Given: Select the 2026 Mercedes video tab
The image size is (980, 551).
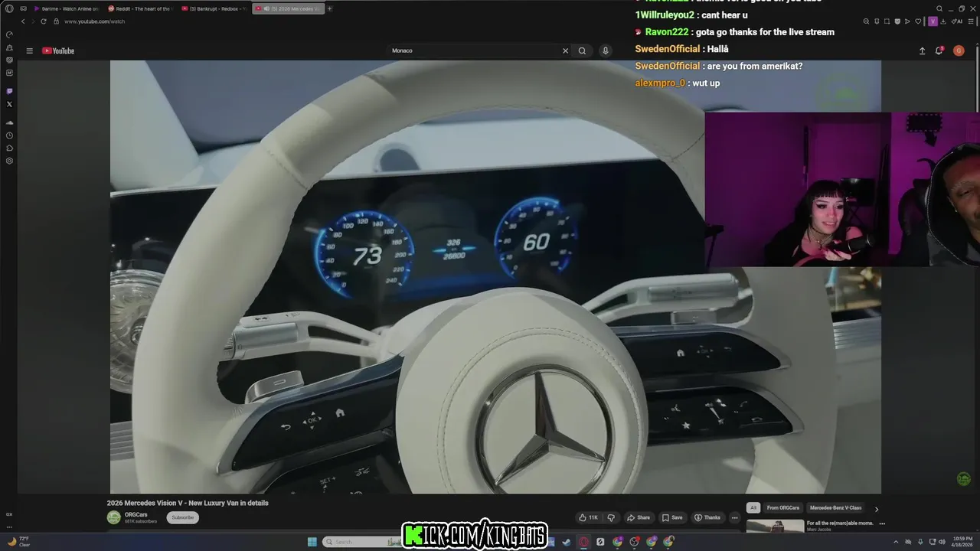Looking at the screenshot, I should click(287, 8).
